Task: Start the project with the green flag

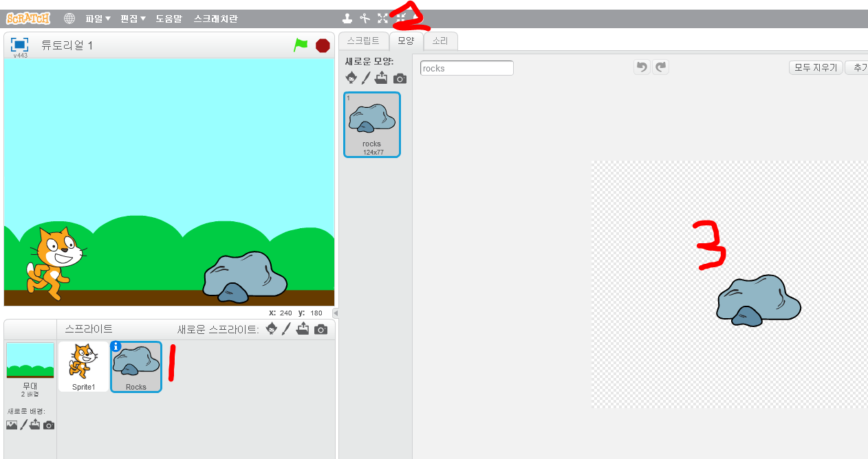Action: tap(301, 45)
